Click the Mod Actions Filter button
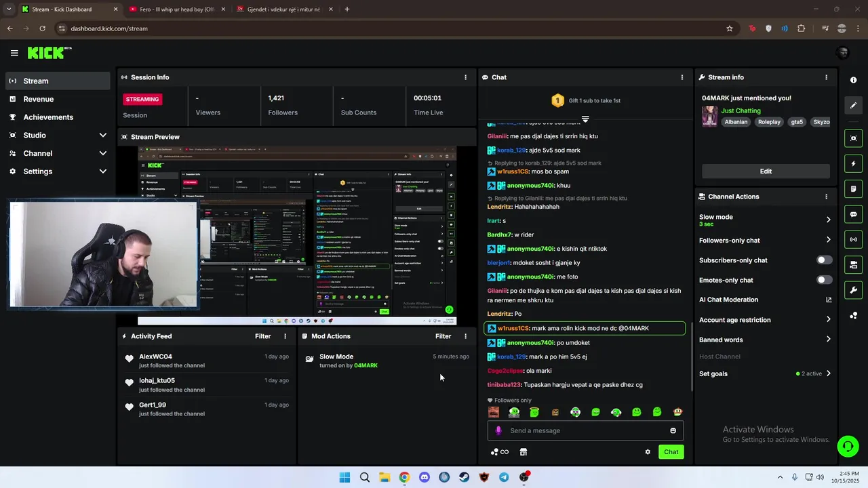 tap(443, 336)
